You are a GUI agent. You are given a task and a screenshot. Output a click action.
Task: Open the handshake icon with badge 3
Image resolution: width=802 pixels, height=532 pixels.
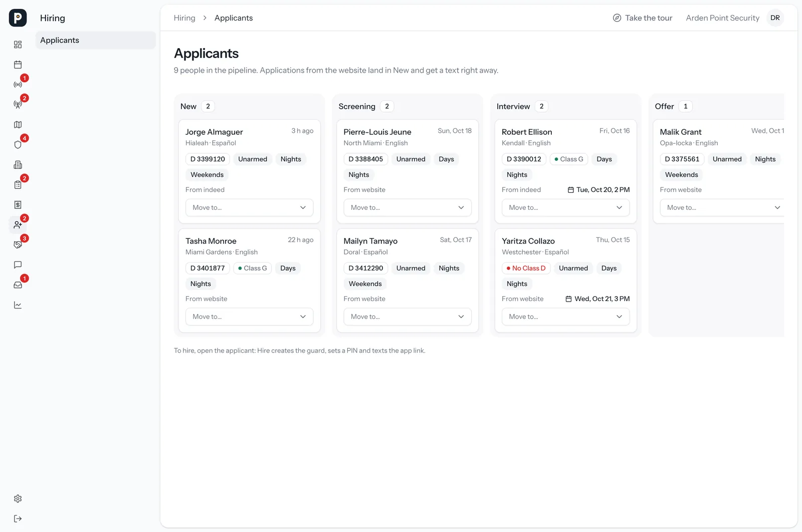(18, 245)
